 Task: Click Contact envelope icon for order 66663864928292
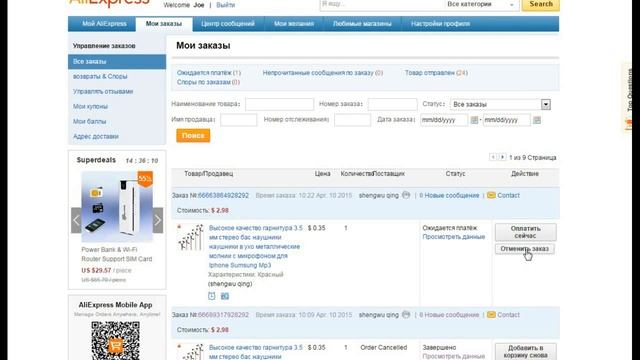pyautogui.click(x=491, y=196)
